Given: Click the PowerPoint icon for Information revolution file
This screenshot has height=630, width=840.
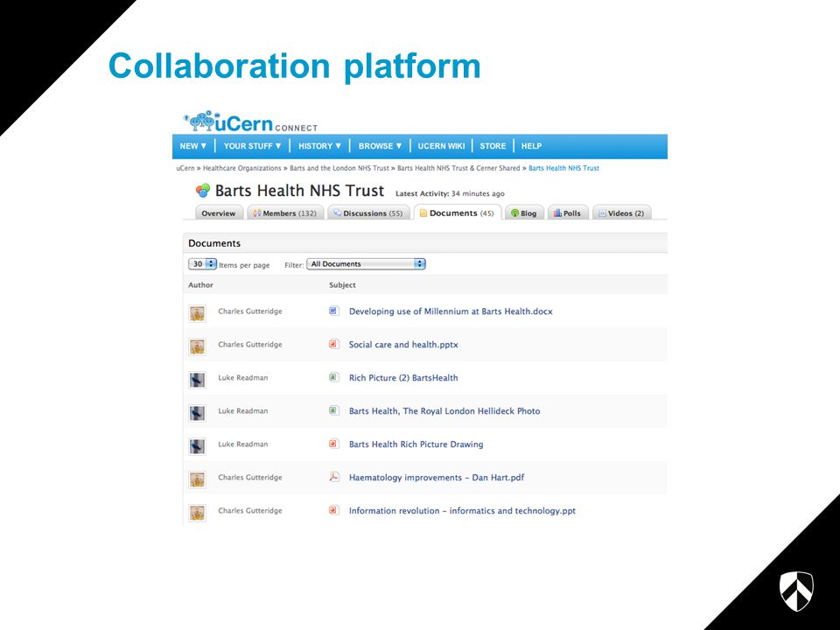Looking at the screenshot, I should point(333,510).
